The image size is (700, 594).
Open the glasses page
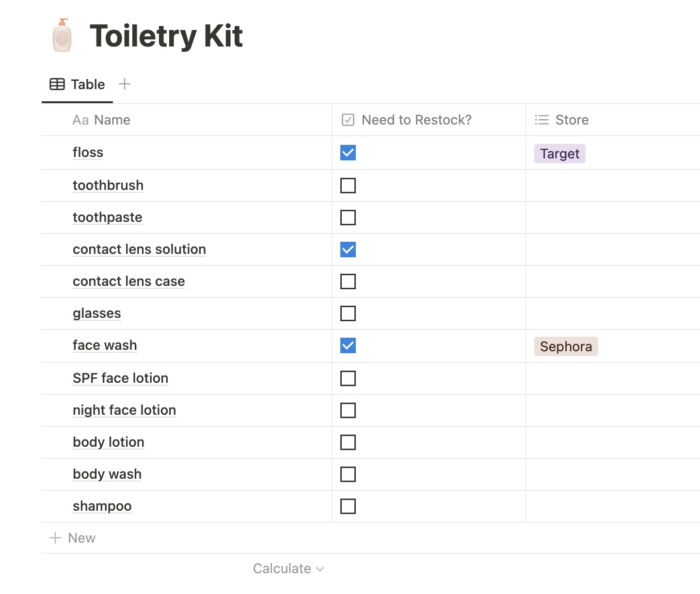(96, 313)
